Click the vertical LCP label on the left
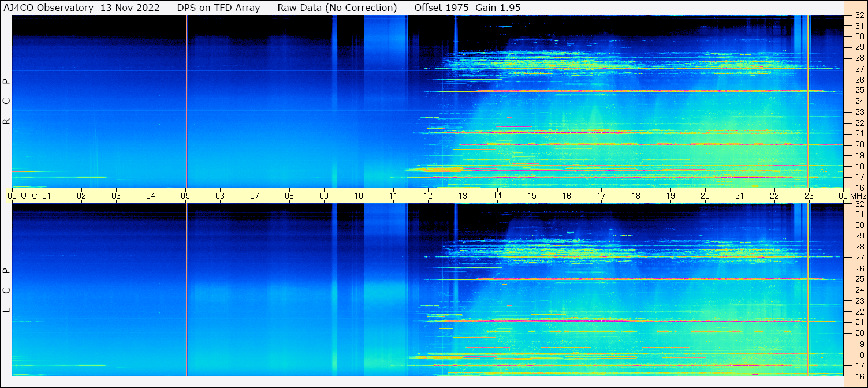The width and height of the screenshot is (868, 388). [x=7, y=290]
